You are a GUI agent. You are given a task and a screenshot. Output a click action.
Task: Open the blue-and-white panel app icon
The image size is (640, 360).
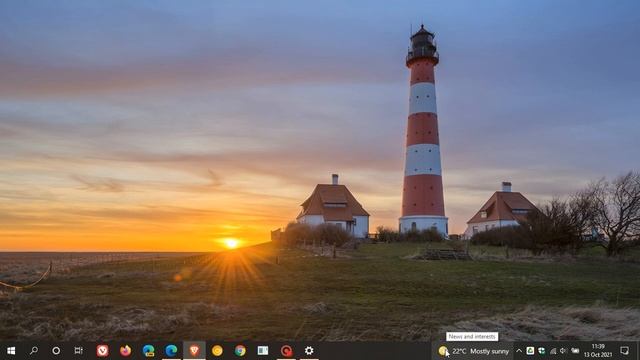pos(263,351)
